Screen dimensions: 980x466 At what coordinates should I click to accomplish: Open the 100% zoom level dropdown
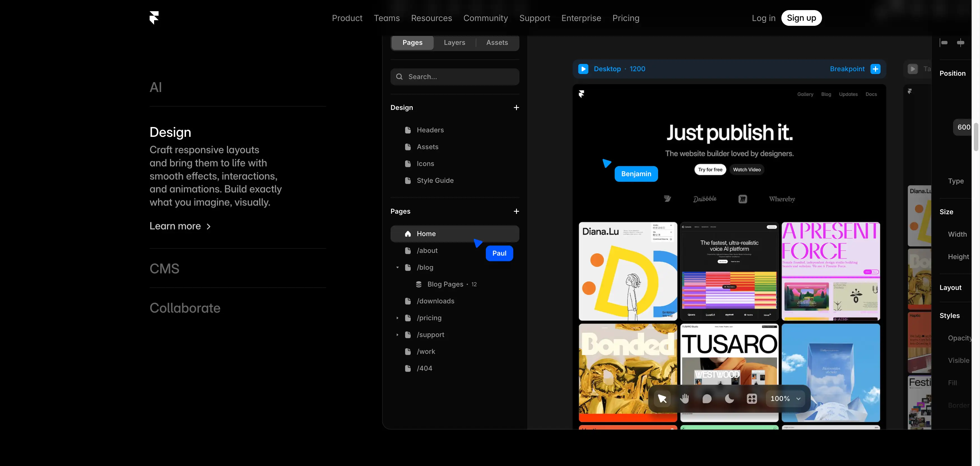coord(785,398)
